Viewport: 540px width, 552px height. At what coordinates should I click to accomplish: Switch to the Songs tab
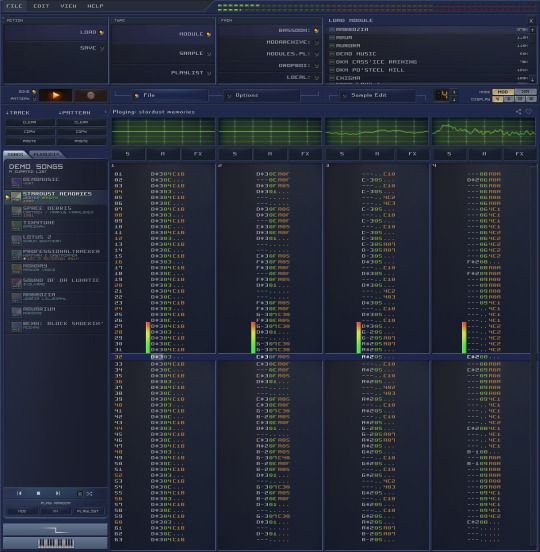15,154
